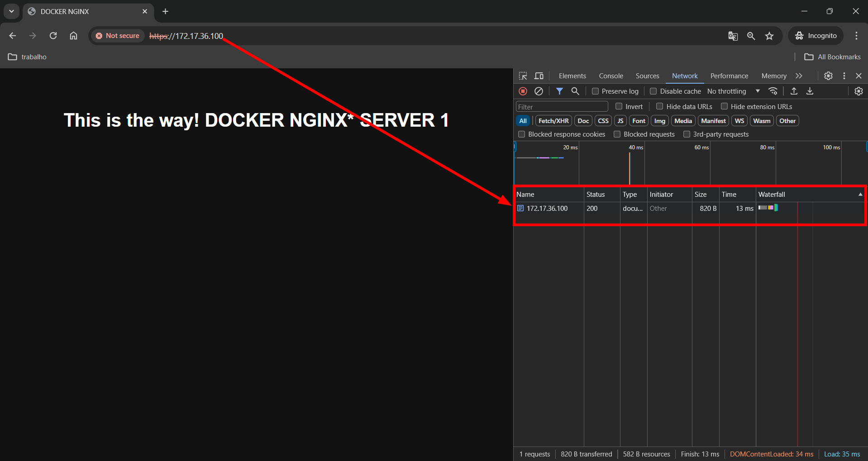Click the Incognito indicator button
The height and width of the screenshot is (461, 868).
click(x=816, y=36)
